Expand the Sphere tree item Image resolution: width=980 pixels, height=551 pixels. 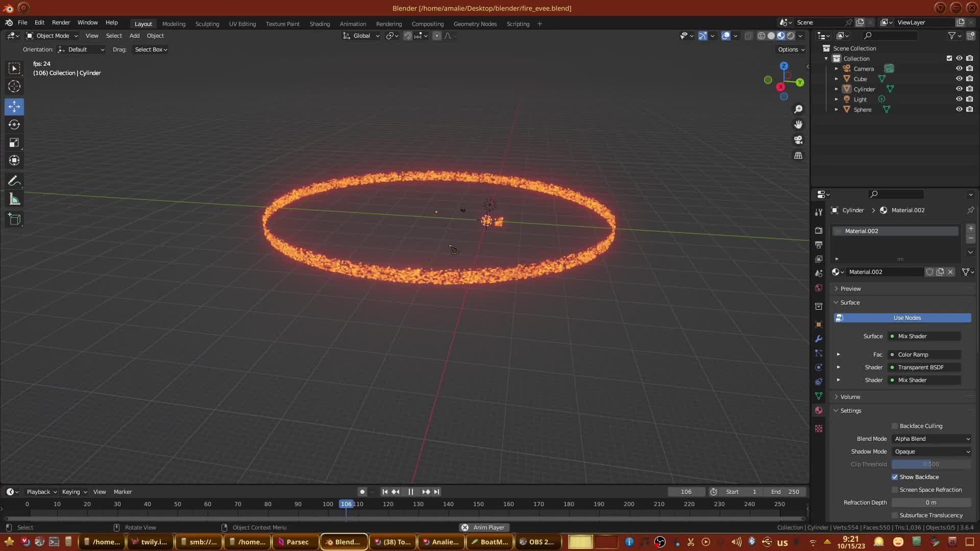point(836,110)
